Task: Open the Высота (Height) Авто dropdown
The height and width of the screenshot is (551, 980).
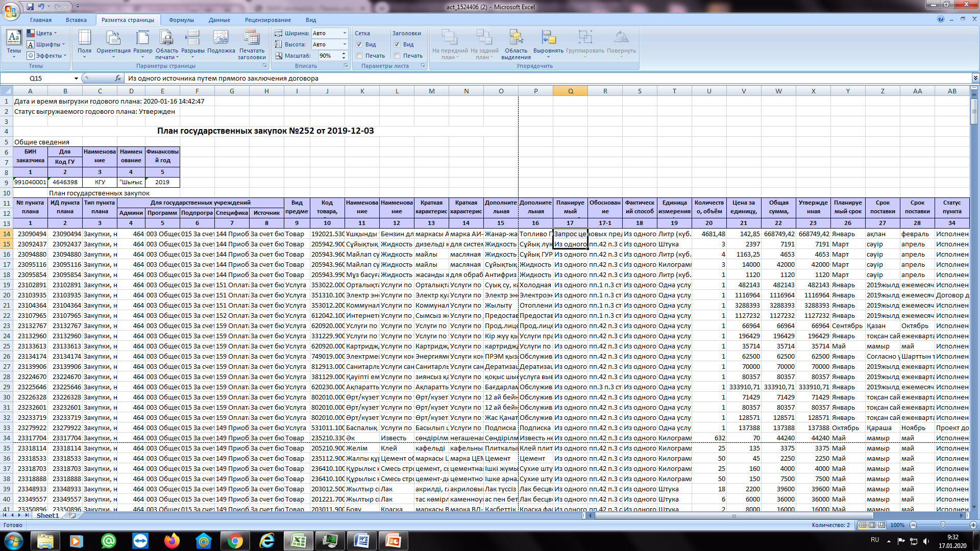Action: tap(345, 44)
